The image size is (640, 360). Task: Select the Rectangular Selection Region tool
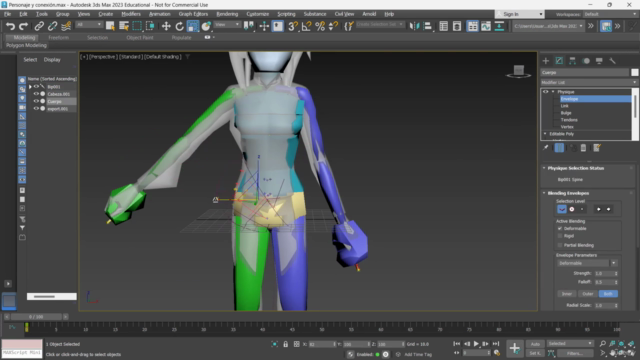tap(137, 26)
